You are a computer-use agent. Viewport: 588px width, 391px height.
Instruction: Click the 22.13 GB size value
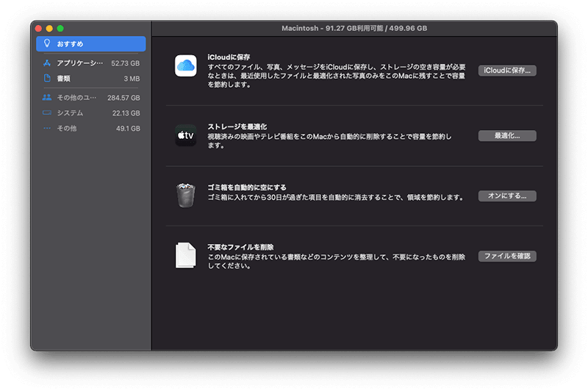click(x=126, y=113)
